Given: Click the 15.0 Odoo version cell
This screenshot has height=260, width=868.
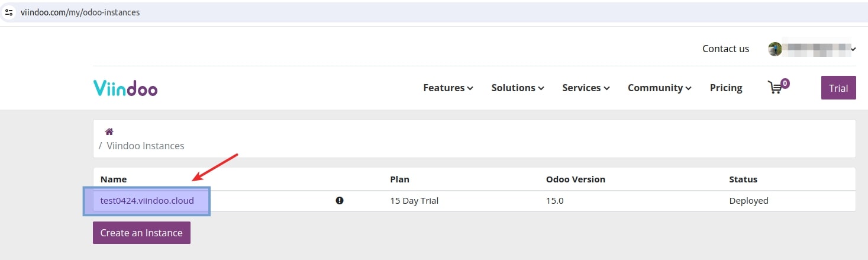Looking at the screenshot, I should coord(555,201).
